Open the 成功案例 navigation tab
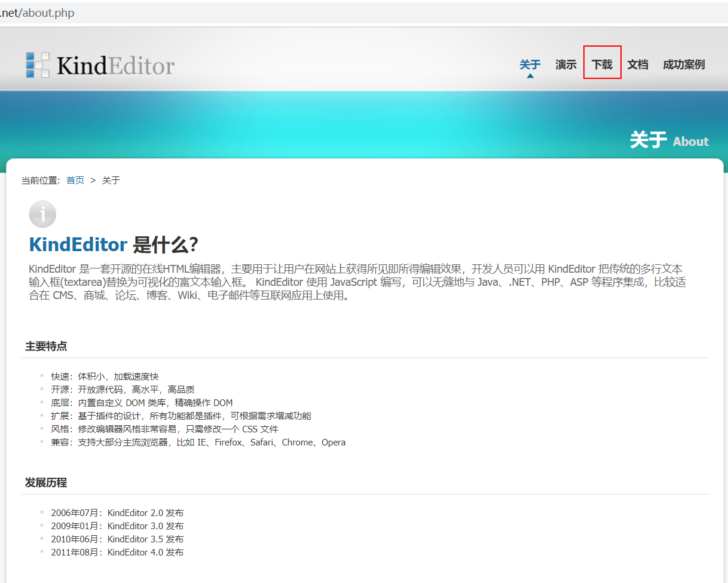Screen dimensions: 728x583 [x=684, y=65]
